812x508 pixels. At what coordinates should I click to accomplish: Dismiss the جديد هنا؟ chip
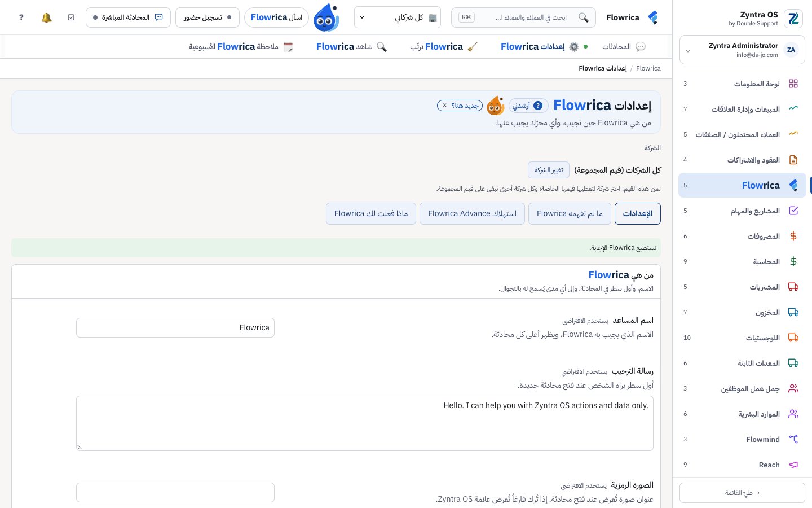pos(445,106)
